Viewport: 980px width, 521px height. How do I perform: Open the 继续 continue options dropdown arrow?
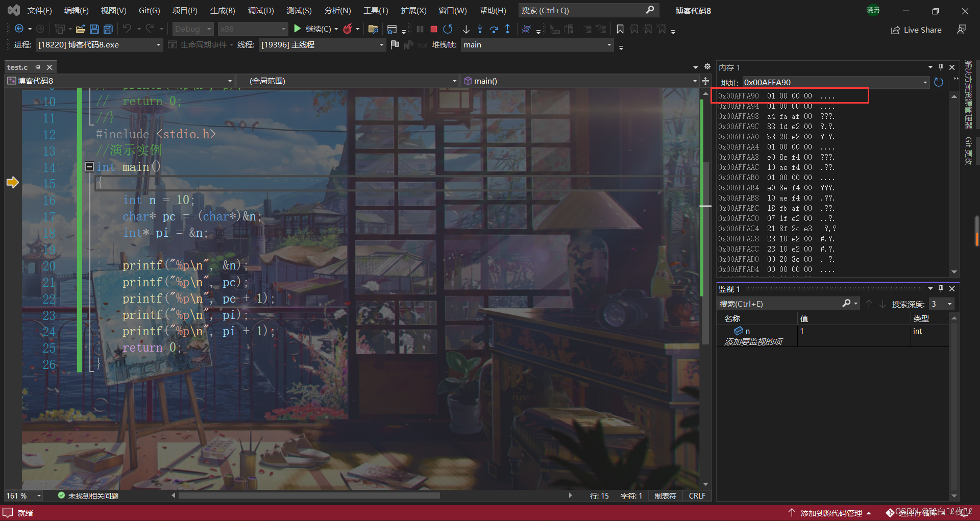point(336,29)
